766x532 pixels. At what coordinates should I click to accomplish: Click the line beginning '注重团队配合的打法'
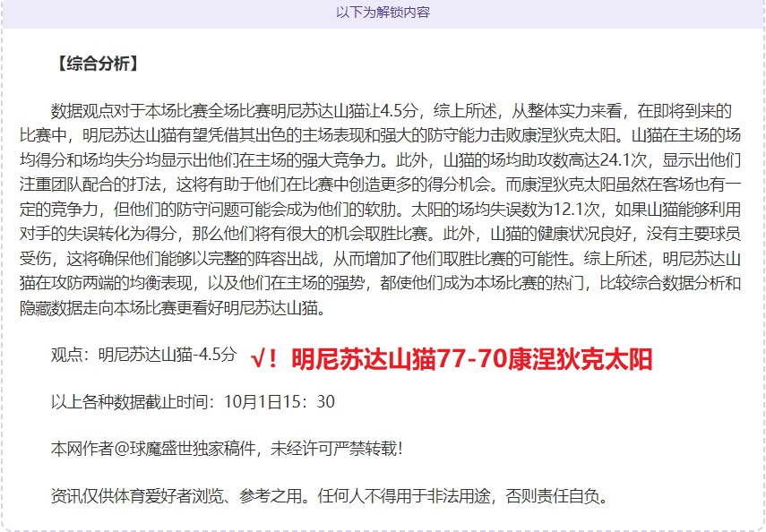[380, 184]
